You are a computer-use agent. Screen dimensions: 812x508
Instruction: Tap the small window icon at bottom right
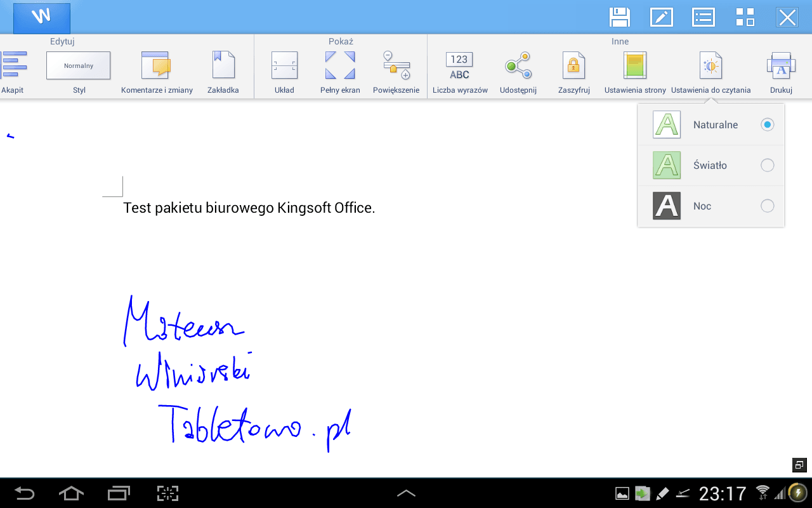coord(799,465)
